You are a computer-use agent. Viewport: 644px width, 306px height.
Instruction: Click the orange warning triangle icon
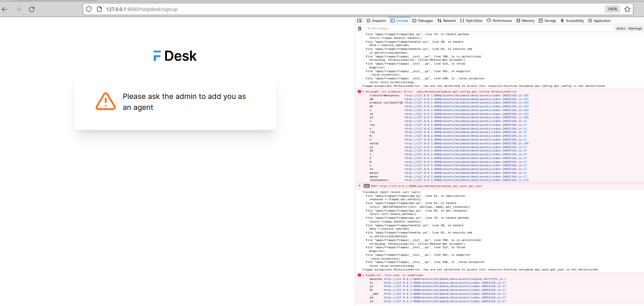point(106,102)
